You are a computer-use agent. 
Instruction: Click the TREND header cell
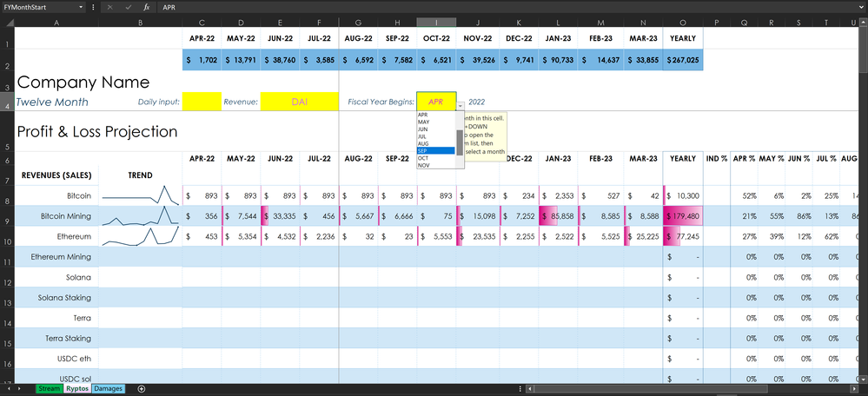(141, 175)
